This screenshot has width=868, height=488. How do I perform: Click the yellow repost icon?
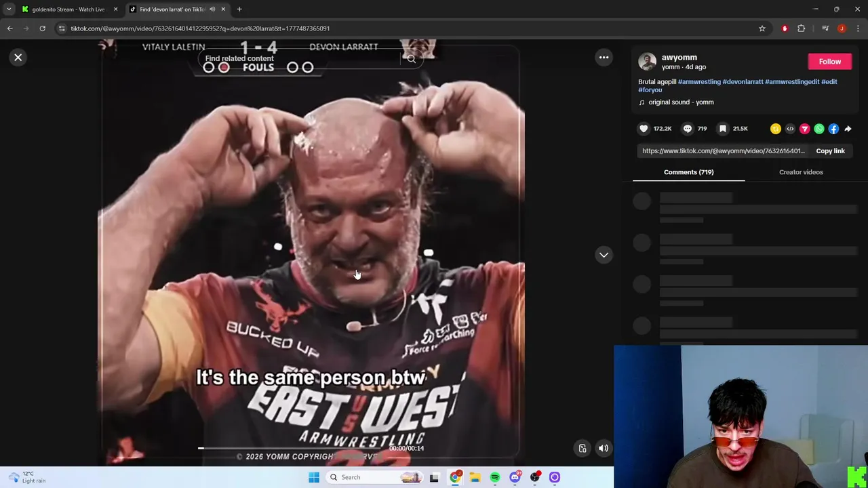click(x=776, y=129)
